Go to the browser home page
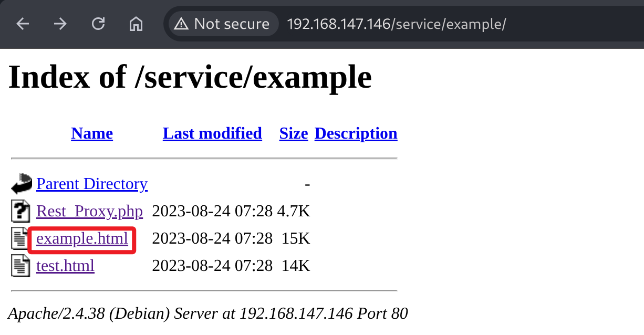The height and width of the screenshot is (335, 644). [136, 24]
